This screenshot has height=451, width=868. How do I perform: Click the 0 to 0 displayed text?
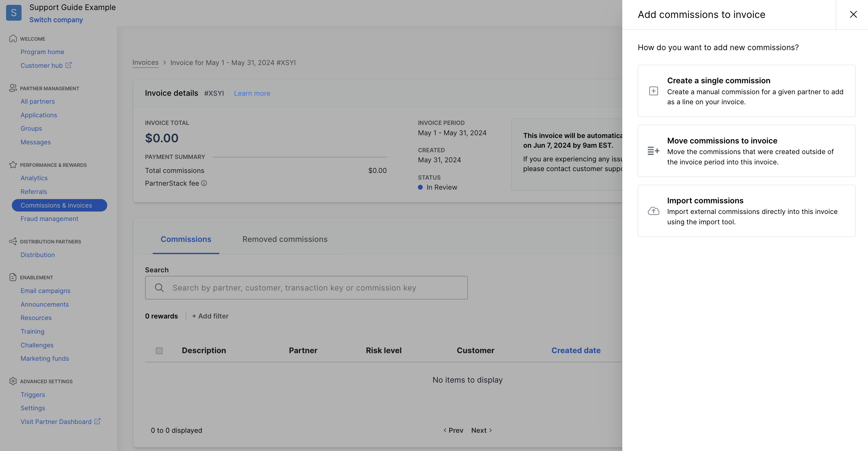pyautogui.click(x=176, y=430)
